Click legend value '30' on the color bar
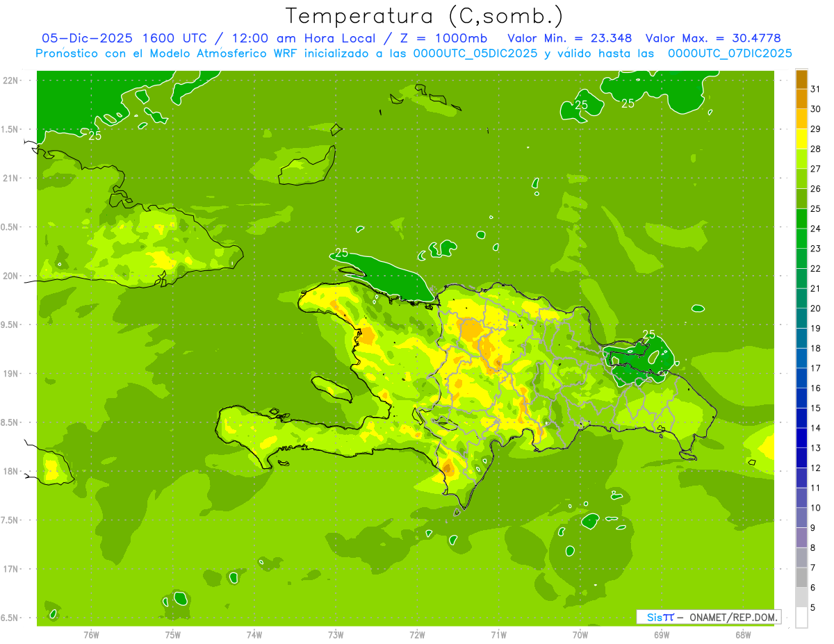The image size is (834, 644). [x=816, y=109]
